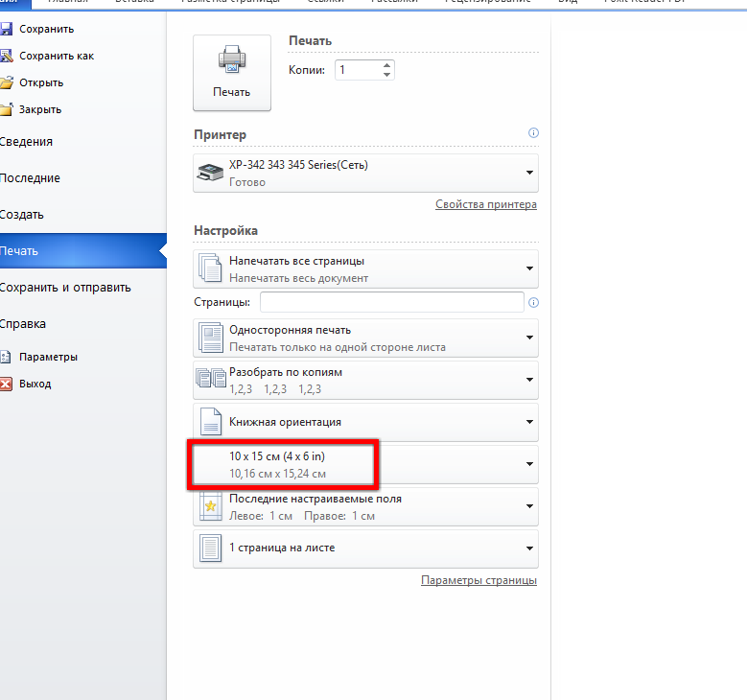This screenshot has width=747, height=700.
Task: Click the Страницы page range field
Action: click(x=392, y=303)
